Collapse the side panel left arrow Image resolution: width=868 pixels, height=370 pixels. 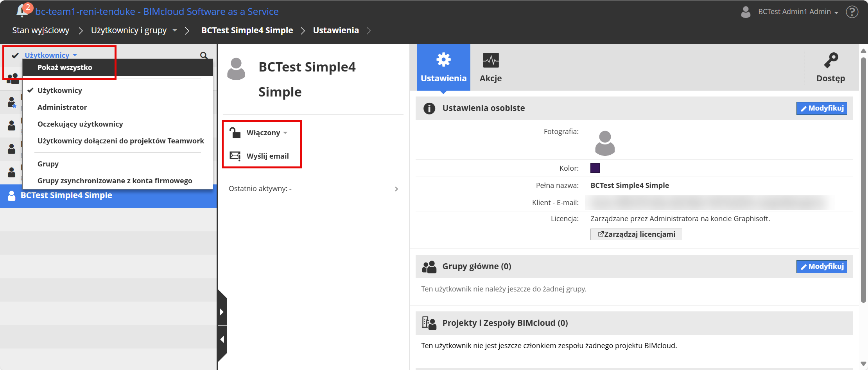tap(222, 339)
